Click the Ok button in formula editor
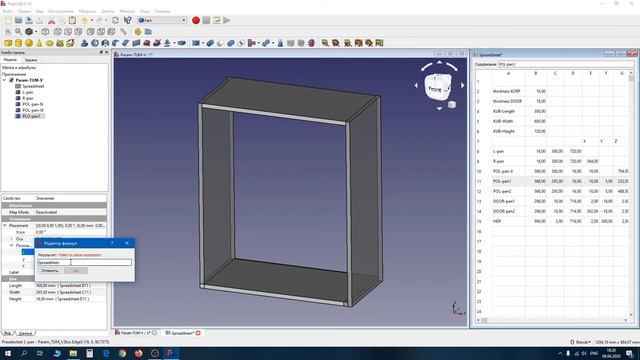The height and width of the screenshot is (360, 640). point(76,271)
